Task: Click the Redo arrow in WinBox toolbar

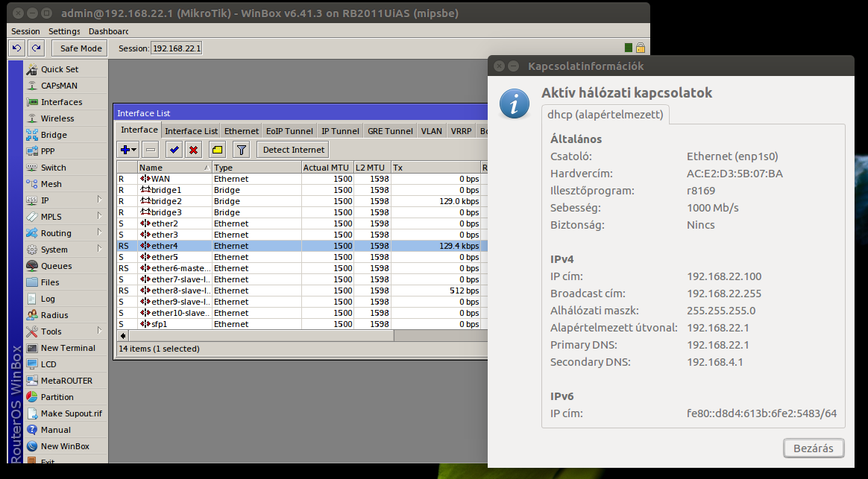Action: pos(36,48)
